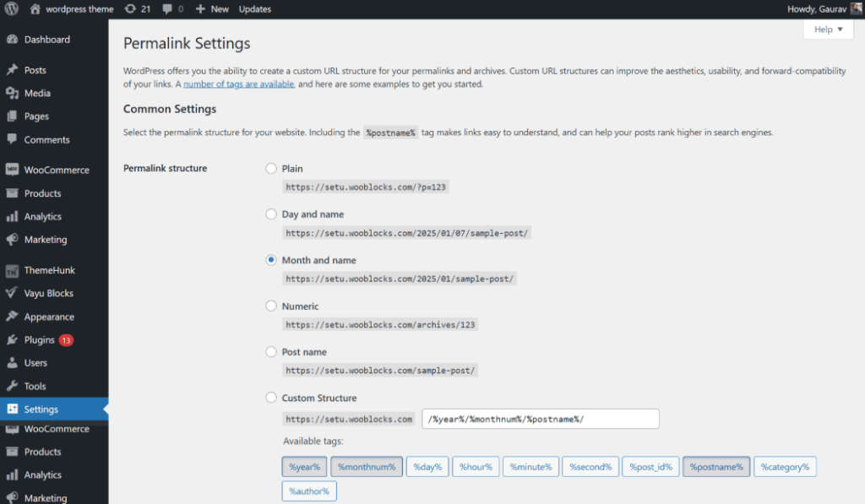865x504 pixels.
Task: Enable the Custom Structure option
Action: (x=271, y=398)
